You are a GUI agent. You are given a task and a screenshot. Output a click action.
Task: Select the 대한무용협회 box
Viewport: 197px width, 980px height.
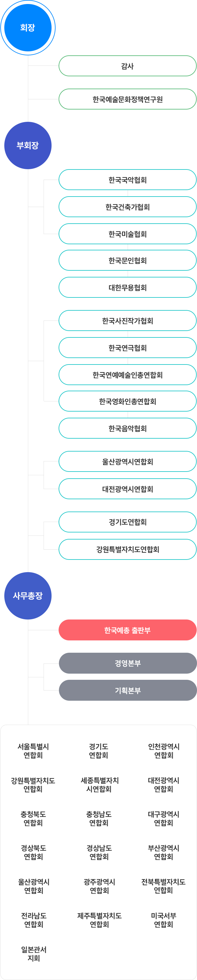point(128,287)
